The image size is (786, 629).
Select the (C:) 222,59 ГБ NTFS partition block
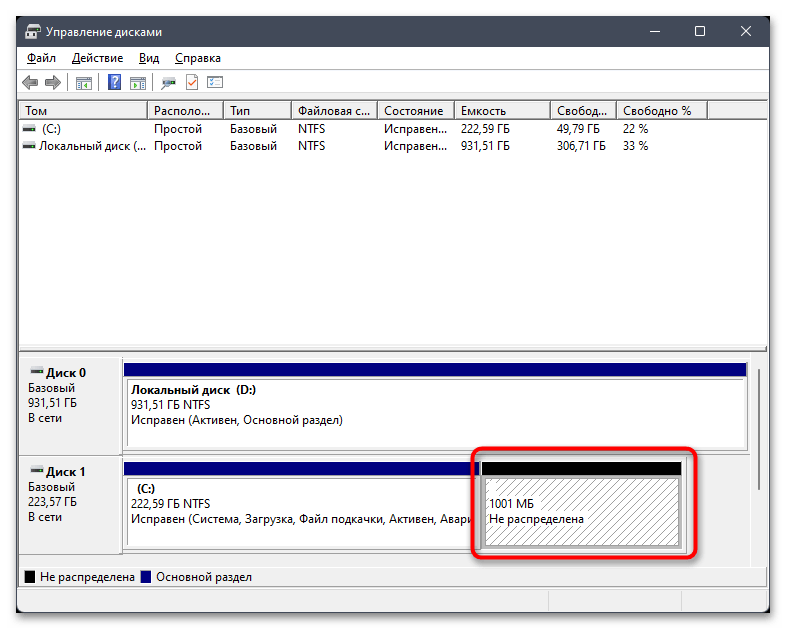tap(301, 504)
